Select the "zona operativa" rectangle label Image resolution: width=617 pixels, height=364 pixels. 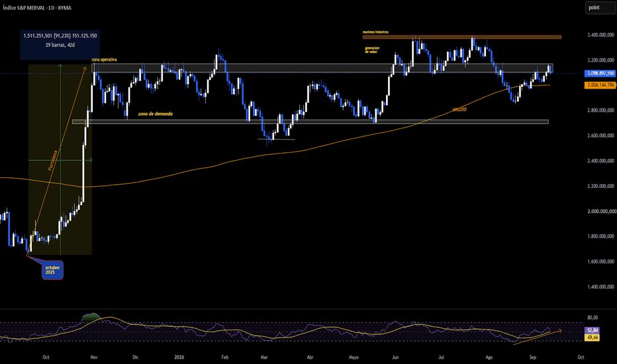click(x=105, y=60)
